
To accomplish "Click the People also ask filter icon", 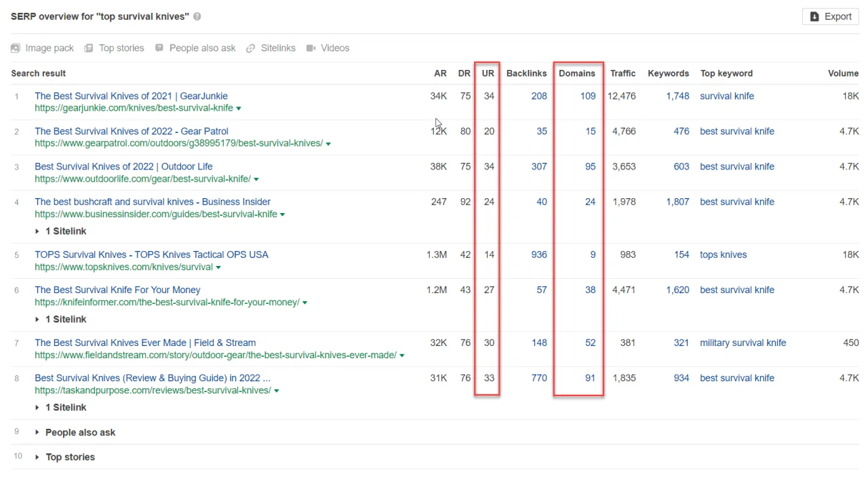I will tap(159, 47).
